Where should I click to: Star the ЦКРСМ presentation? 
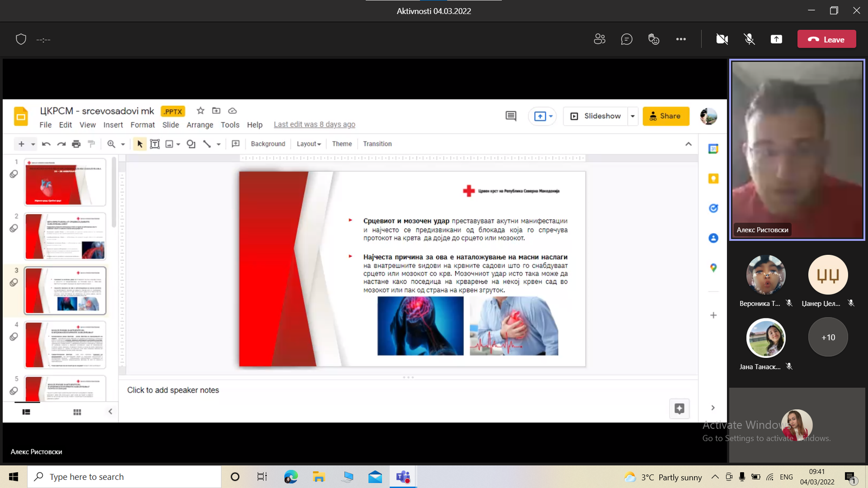[200, 111]
